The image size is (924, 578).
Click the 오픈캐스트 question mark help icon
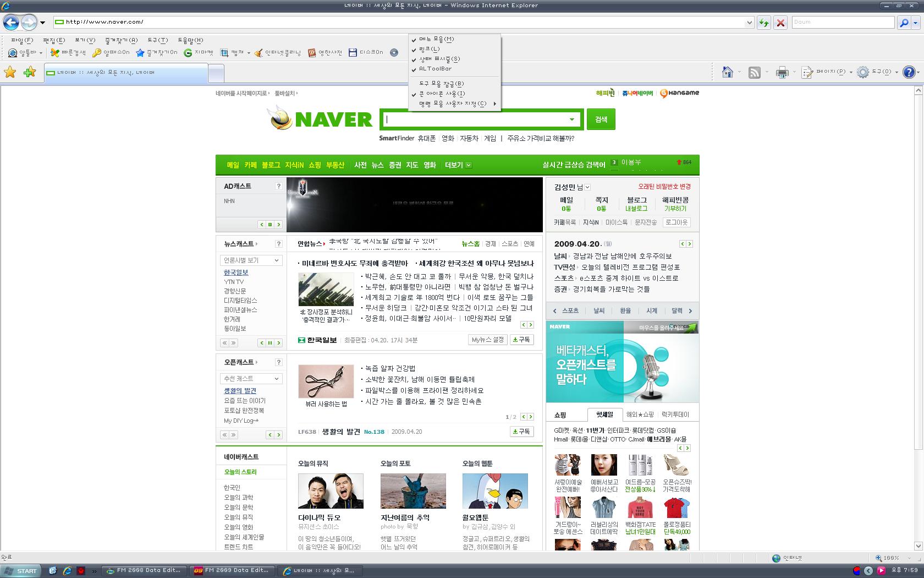point(279,362)
